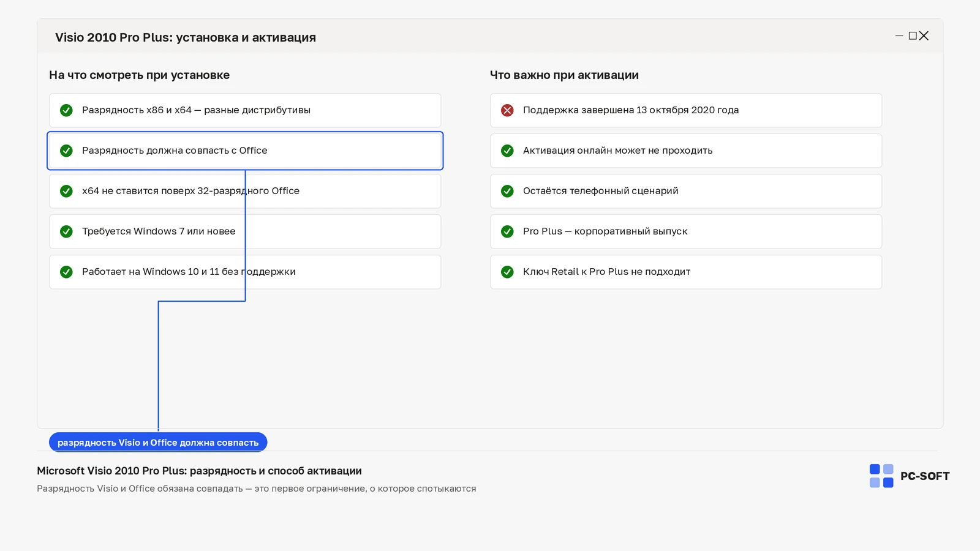Image resolution: width=980 pixels, height=551 pixels.
Task: Click heading 'Что важно при активации'
Action: 564,75
